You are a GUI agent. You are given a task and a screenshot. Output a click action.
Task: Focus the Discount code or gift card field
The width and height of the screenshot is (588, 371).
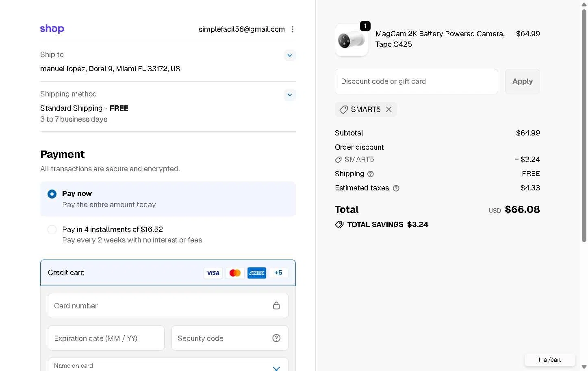click(417, 81)
